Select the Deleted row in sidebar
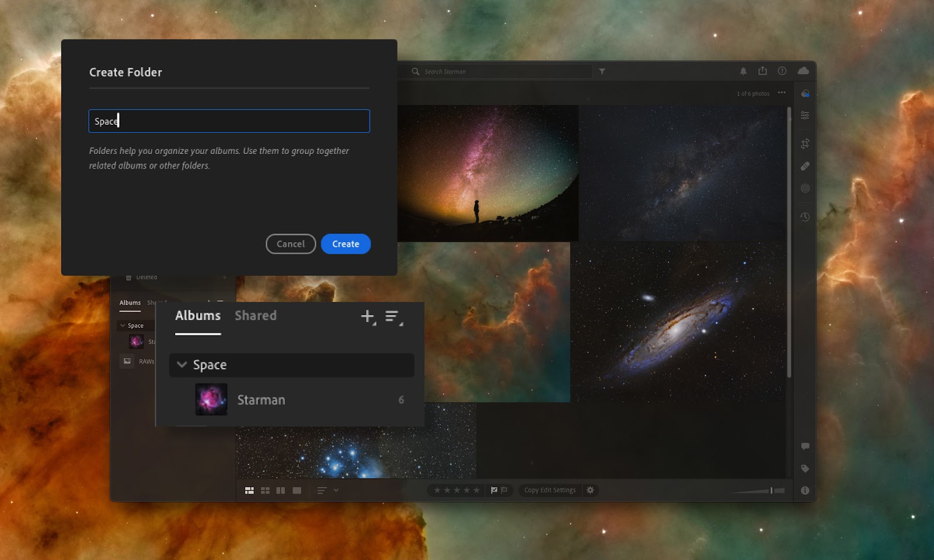This screenshot has width=934, height=560. click(173, 278)
